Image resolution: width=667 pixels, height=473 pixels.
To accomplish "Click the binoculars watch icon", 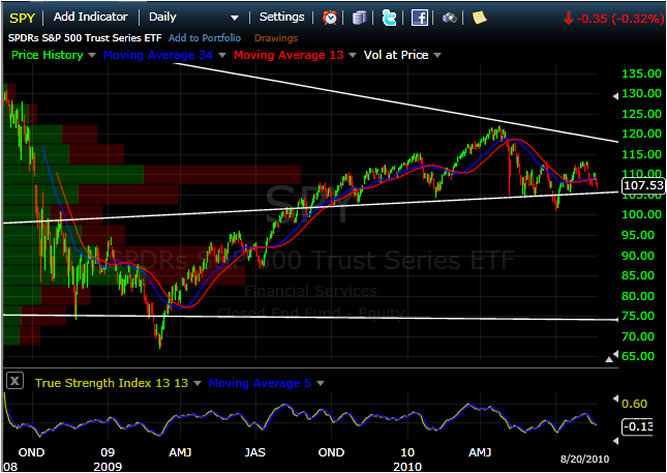I will point(450,17).
